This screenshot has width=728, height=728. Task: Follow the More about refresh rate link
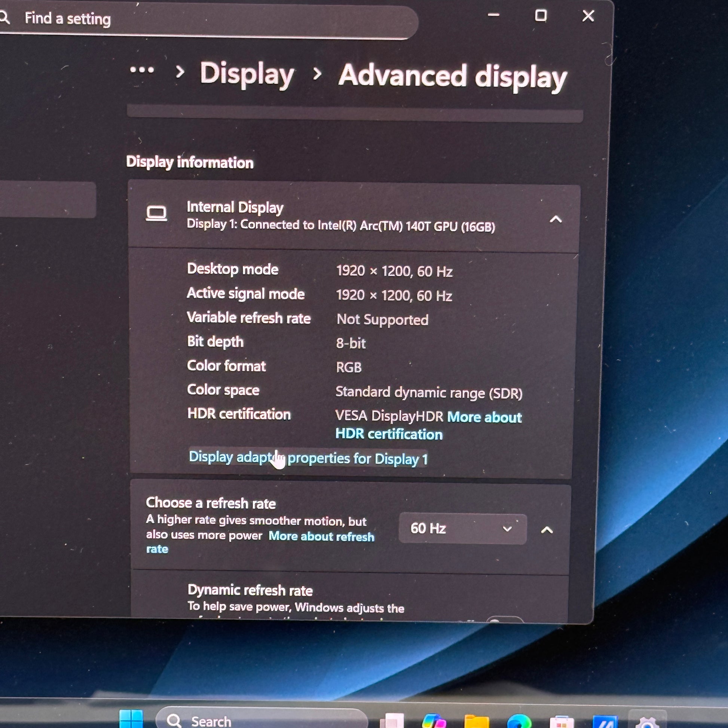point(321,536)
